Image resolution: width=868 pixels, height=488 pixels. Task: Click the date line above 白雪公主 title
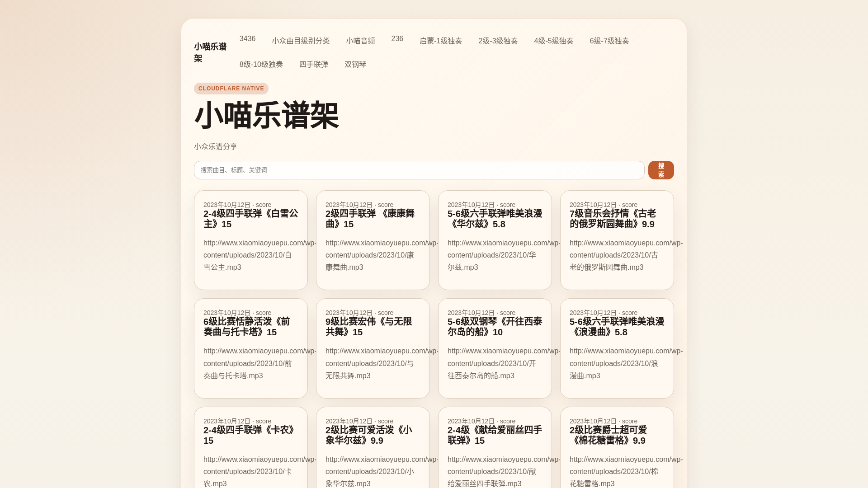click(237, 205)
